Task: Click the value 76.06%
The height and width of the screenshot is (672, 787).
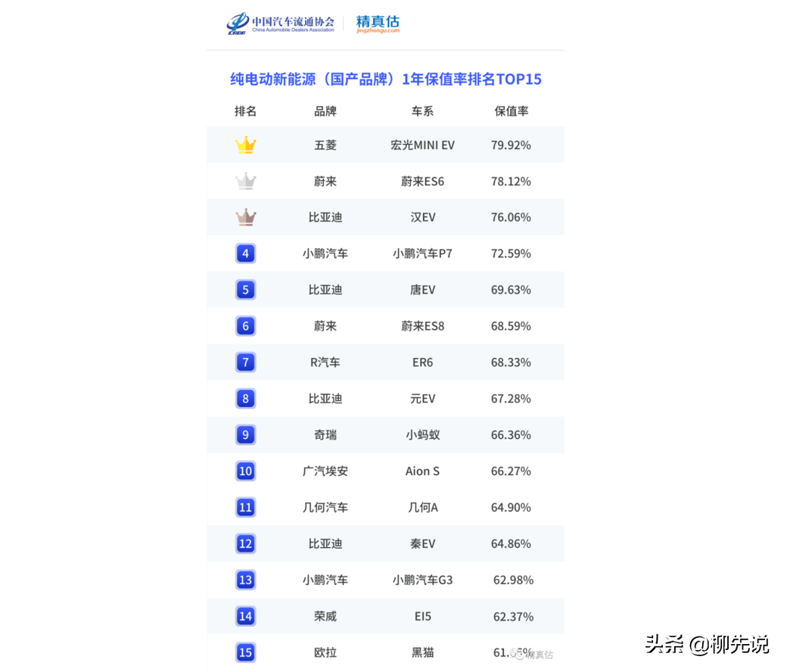Action: coord(511,217)
